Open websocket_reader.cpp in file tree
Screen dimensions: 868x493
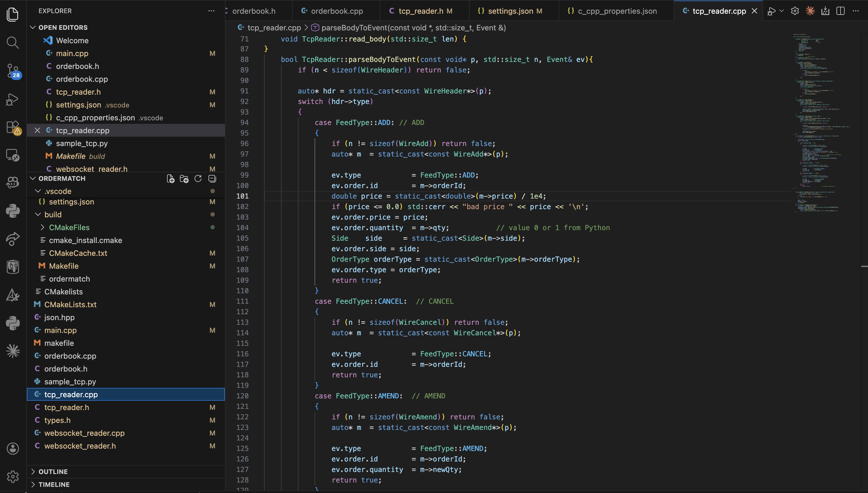[x=84, y=433]
